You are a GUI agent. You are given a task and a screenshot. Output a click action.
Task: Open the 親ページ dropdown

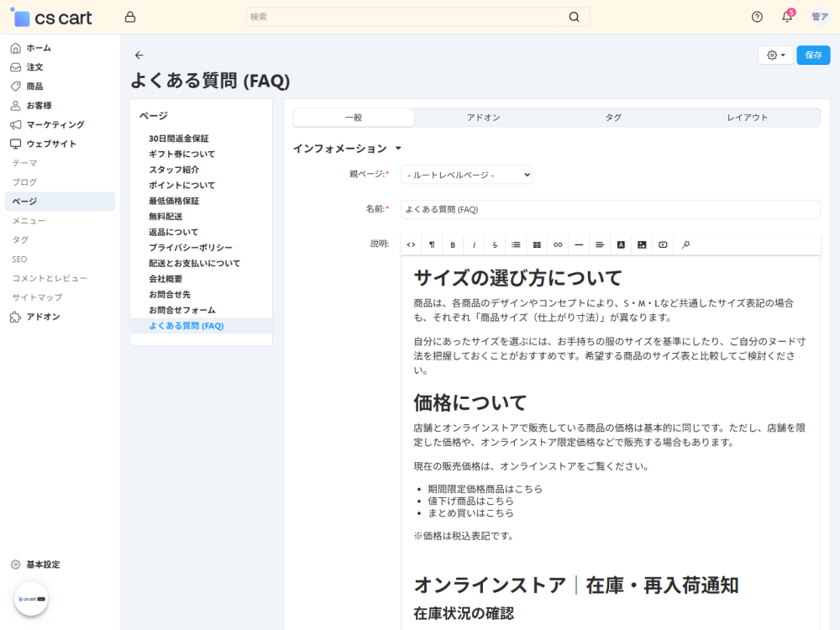[x=466, y=175]
